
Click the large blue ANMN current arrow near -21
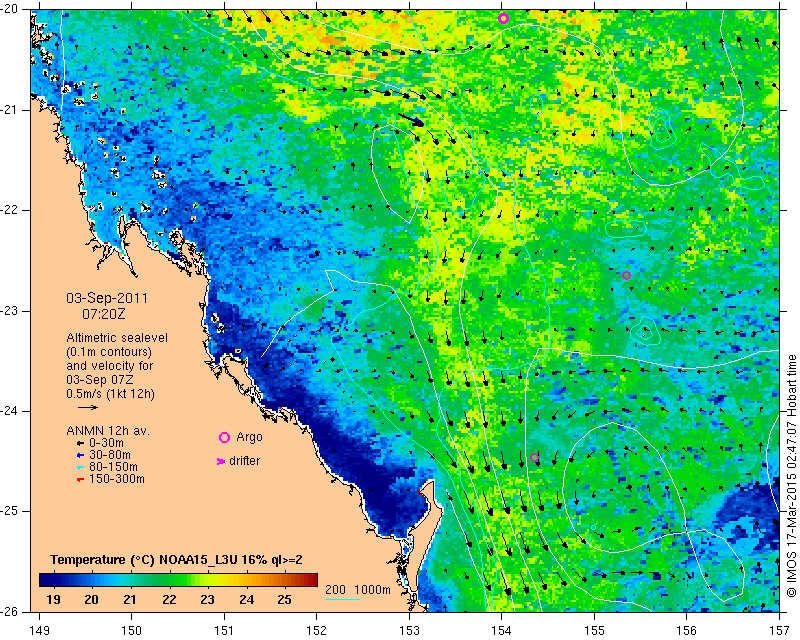(411, 120)
